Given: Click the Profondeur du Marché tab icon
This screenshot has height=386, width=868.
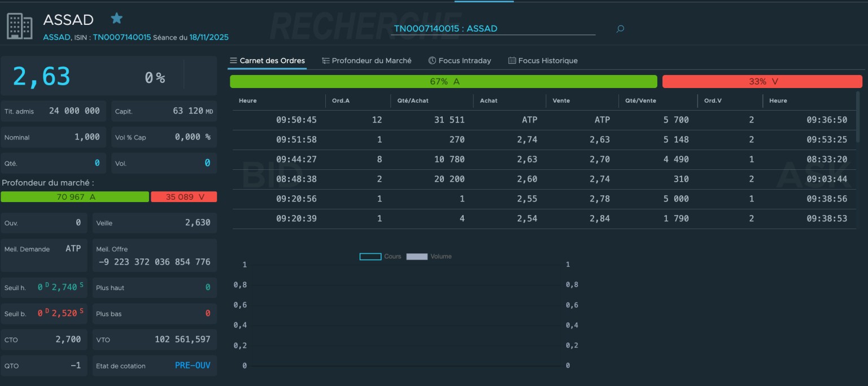Looking at the screenshot, I should [x=326, y=60].
